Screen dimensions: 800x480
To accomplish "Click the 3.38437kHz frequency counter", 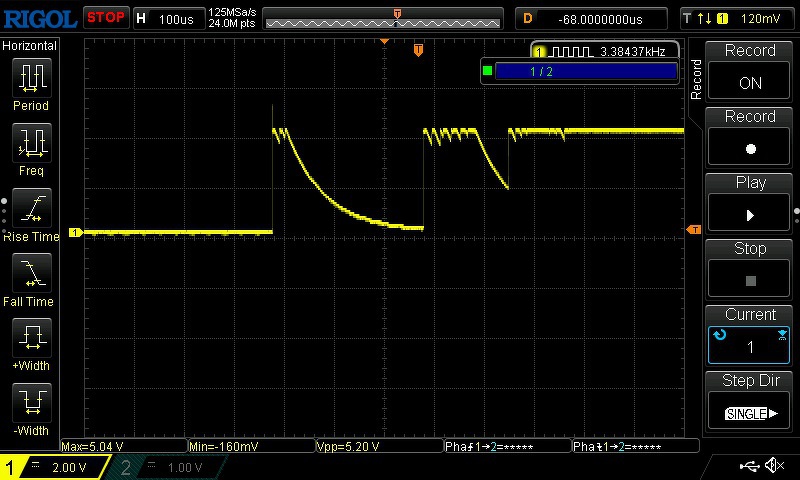I will (x=633, y=52).
